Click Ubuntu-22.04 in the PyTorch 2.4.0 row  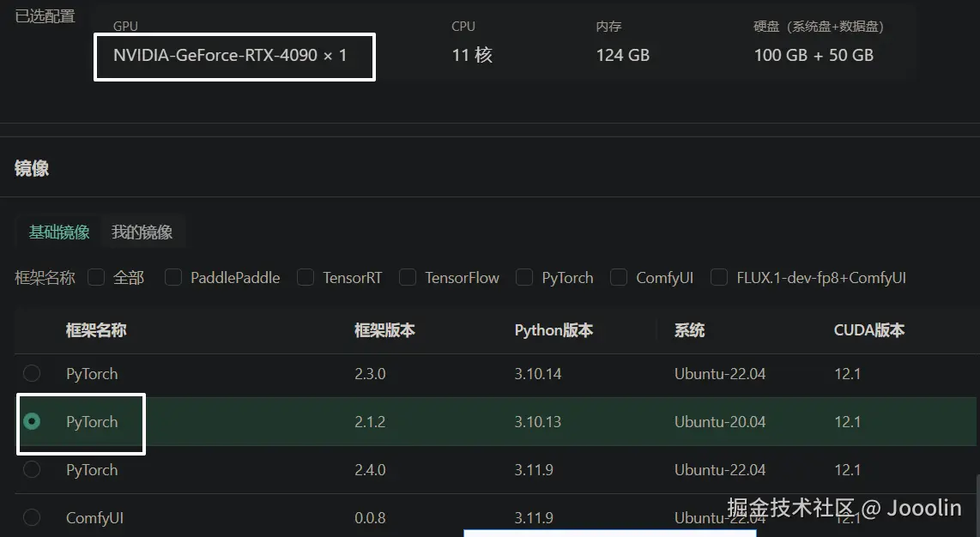(x=720, y=470)
